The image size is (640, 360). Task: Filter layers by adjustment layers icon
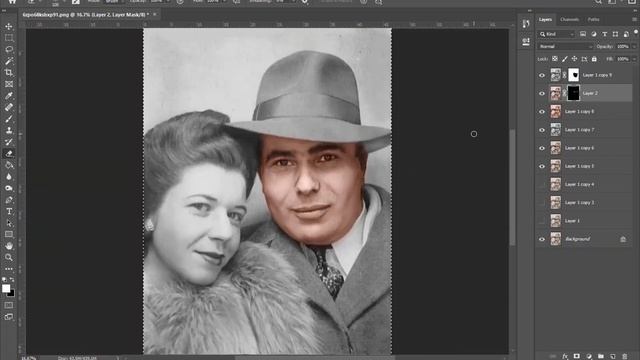pos(594,34)
